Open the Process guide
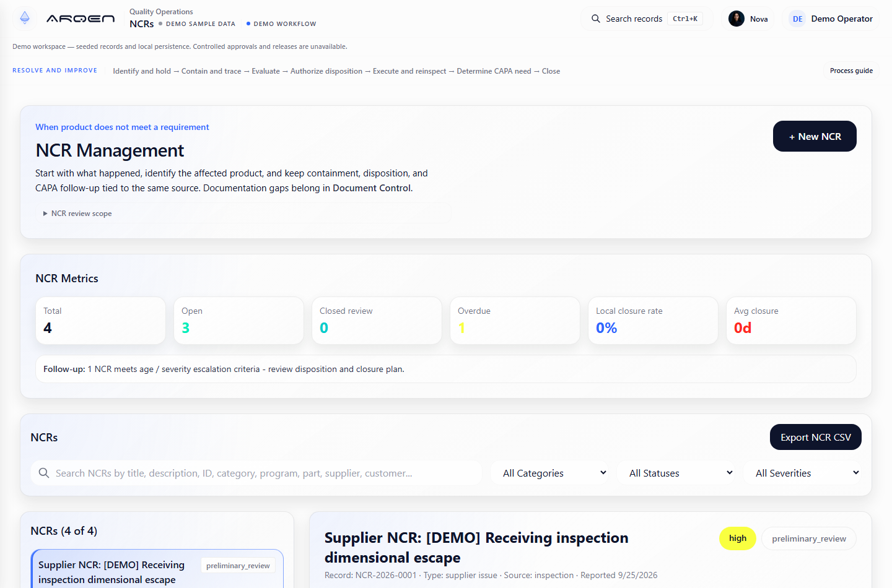This screenshot has height=588, width=892. 851,71
